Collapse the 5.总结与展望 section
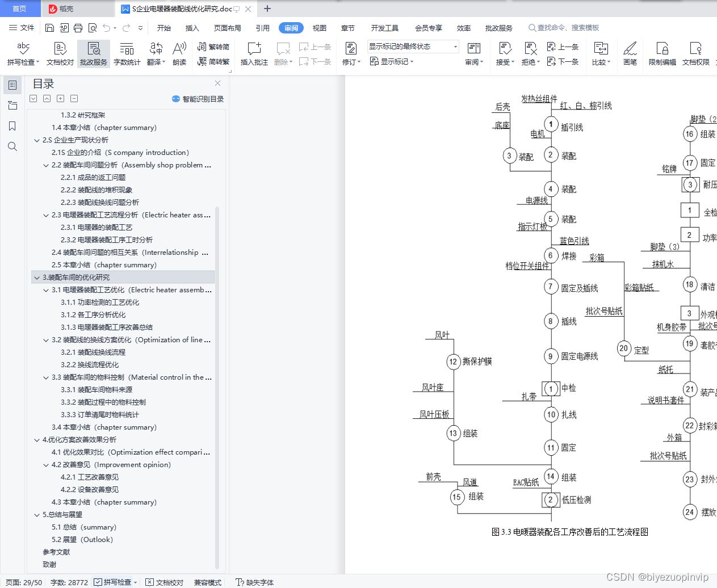Image resolution: width=717 pixels, height=588 pixels. 37,515
